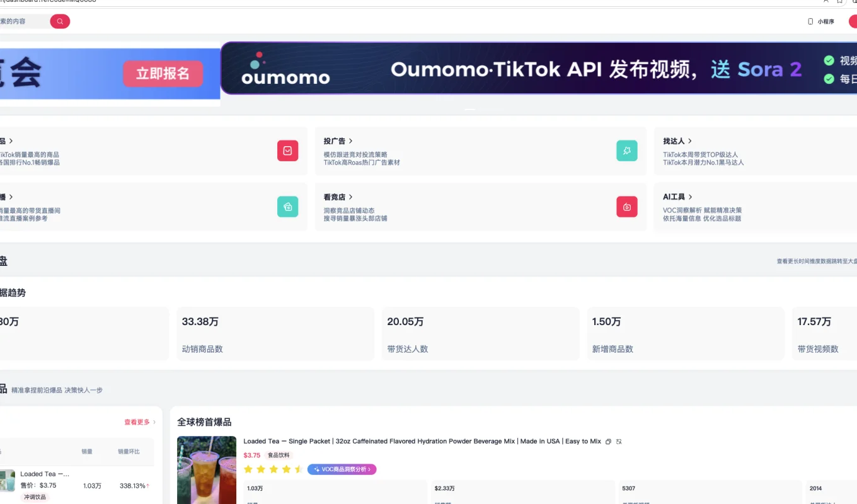
Task: Click the VOC商品洞察分析 button
Action: 342,469
